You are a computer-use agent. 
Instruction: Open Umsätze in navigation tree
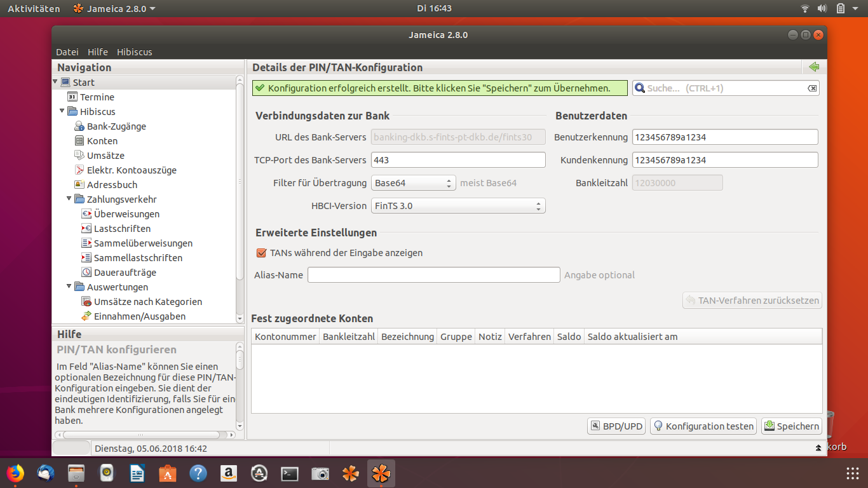pos(99,156)
